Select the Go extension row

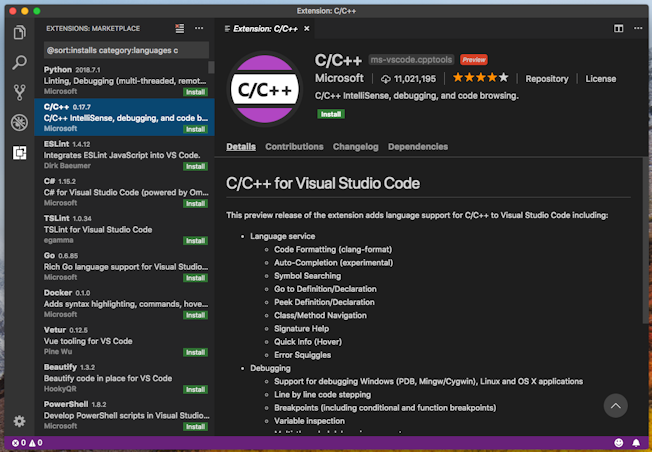[x=124, y=266]
